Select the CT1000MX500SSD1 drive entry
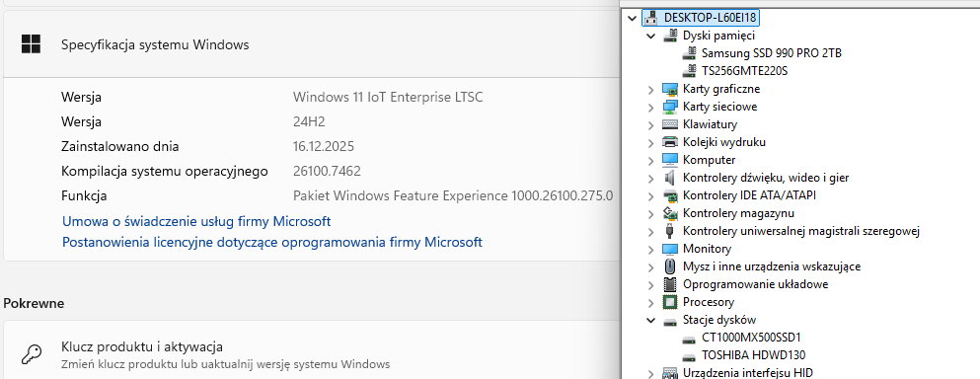Screen dimensions: 980x379 click(x=751, y=338)
